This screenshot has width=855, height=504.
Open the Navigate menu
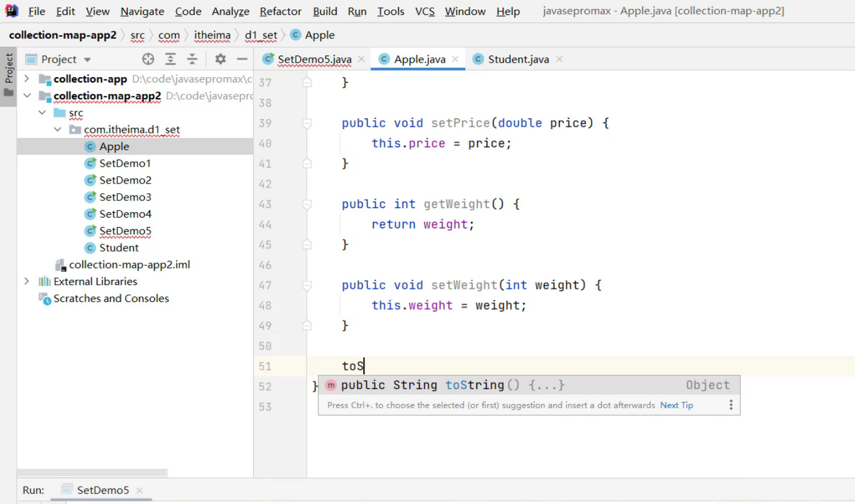pyautogui.click(x=142, y=11)
